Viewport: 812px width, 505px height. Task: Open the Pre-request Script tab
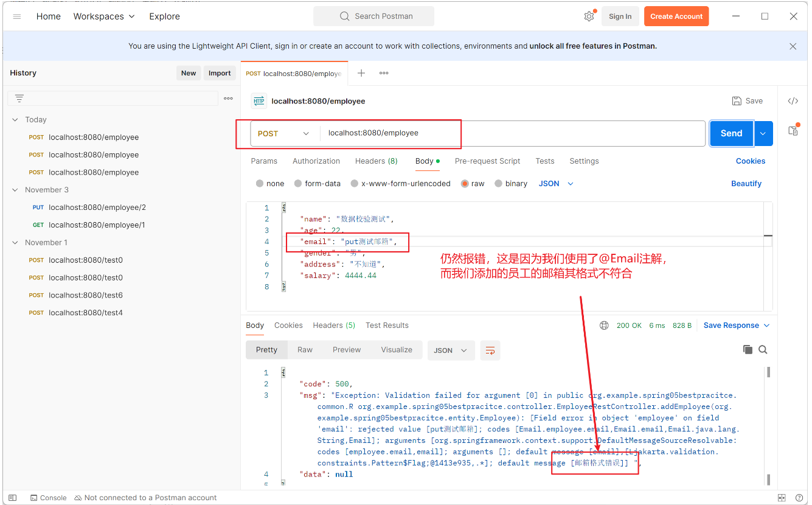click(x=487, y=161)
